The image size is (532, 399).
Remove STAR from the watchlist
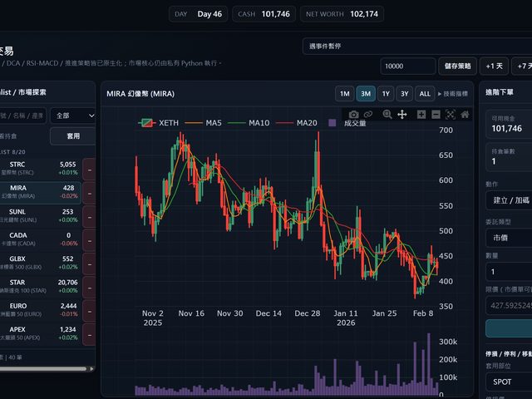[x=90, y=288]
